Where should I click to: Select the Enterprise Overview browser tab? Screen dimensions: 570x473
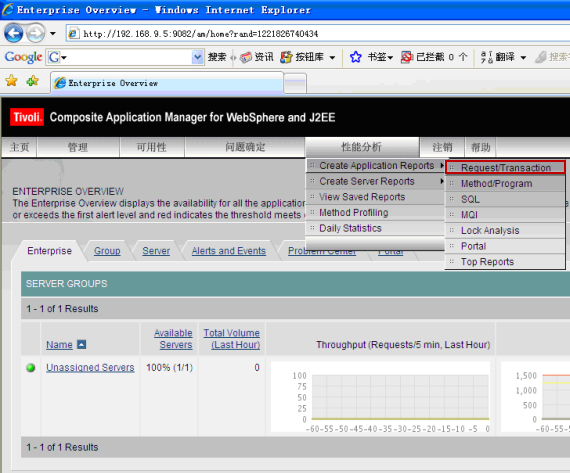pos(167,83)
